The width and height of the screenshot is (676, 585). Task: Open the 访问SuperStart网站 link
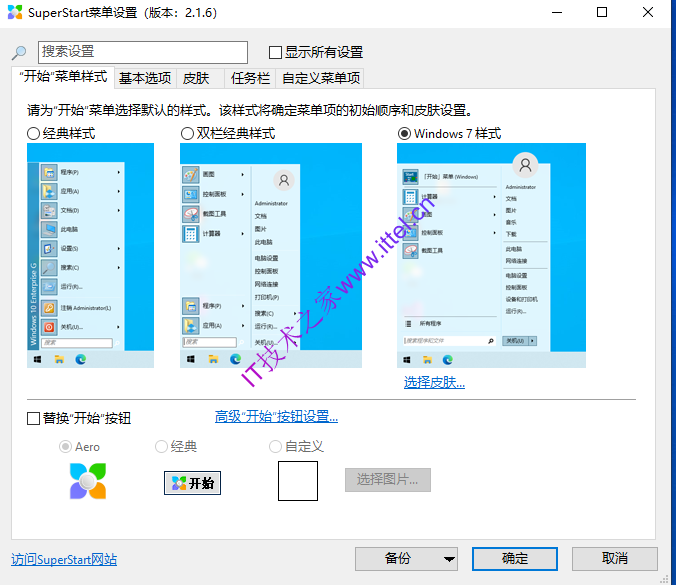tap(64, 560)
